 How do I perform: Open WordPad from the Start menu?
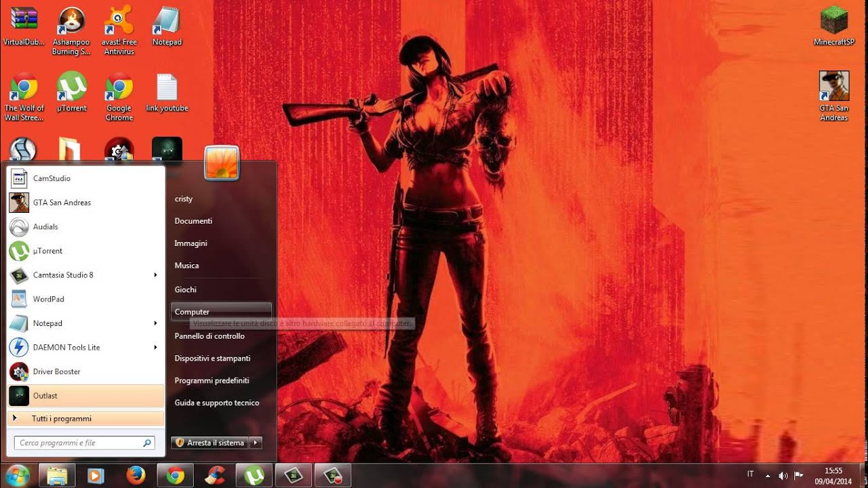[85, 299]
